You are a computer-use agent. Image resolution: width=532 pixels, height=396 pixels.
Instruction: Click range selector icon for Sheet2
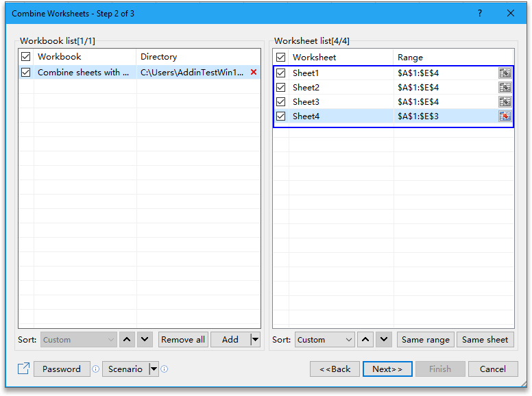coord(505,88)
